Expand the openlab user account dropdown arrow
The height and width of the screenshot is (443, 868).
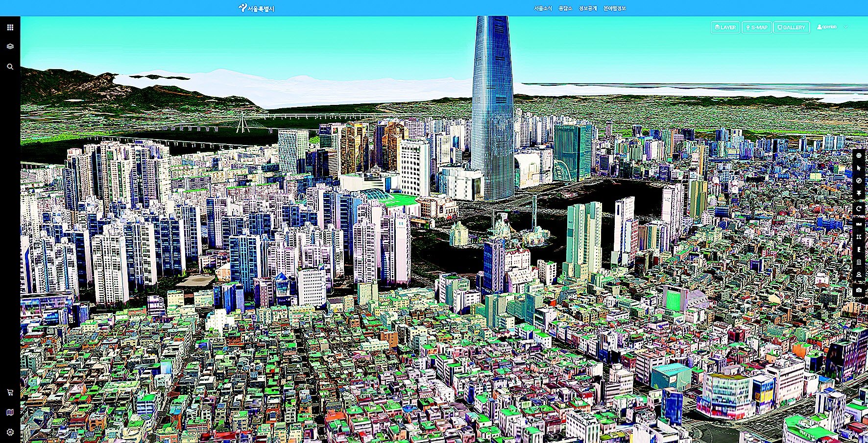845,27
